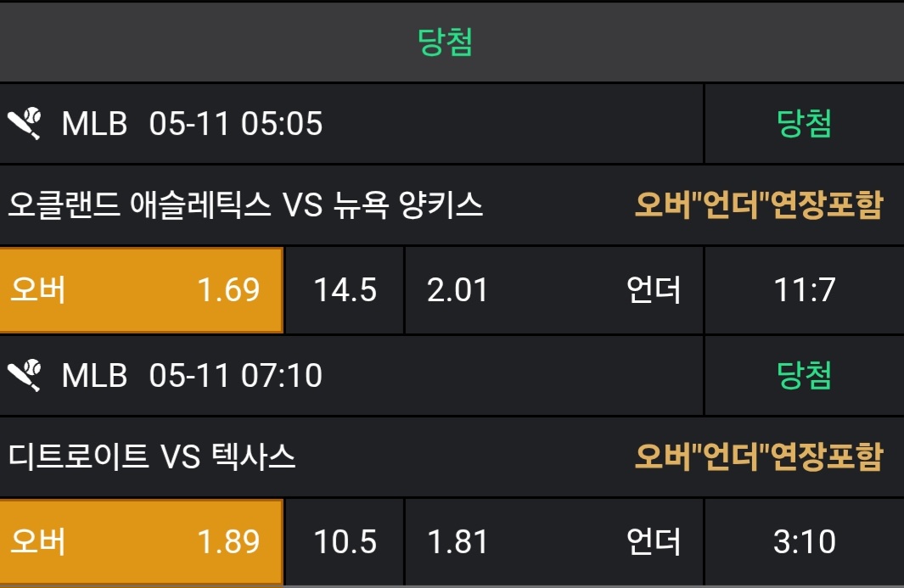
Task: Choose the 2.01 언더 odds option
Action: tap(553, 290)
